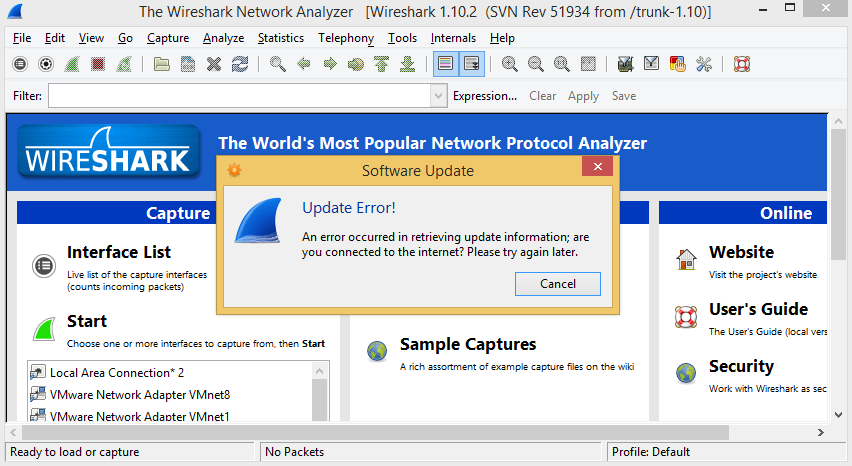Open help lifebuoy toolbar icon
Viewport: 852px width, 466px height.
click(x=742, y=64)
